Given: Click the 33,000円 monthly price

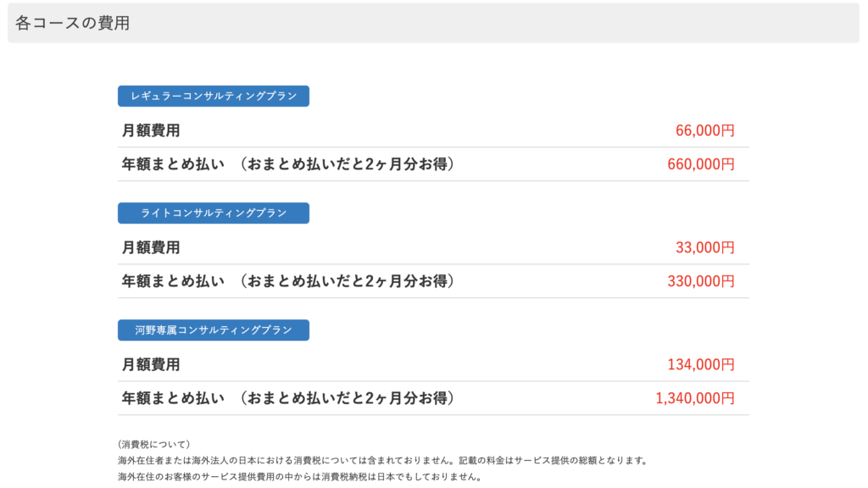Looking at the screenshot, I should pos(704,248).
